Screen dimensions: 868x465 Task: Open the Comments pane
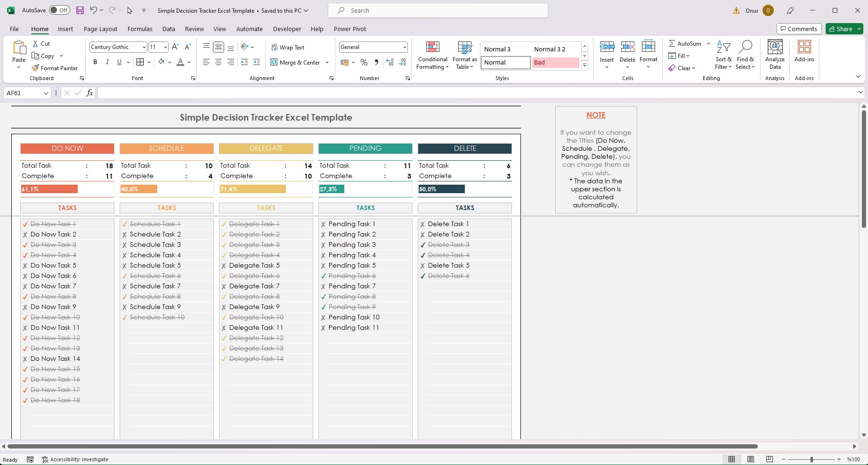pyautogui.click(x=799, y=29)
